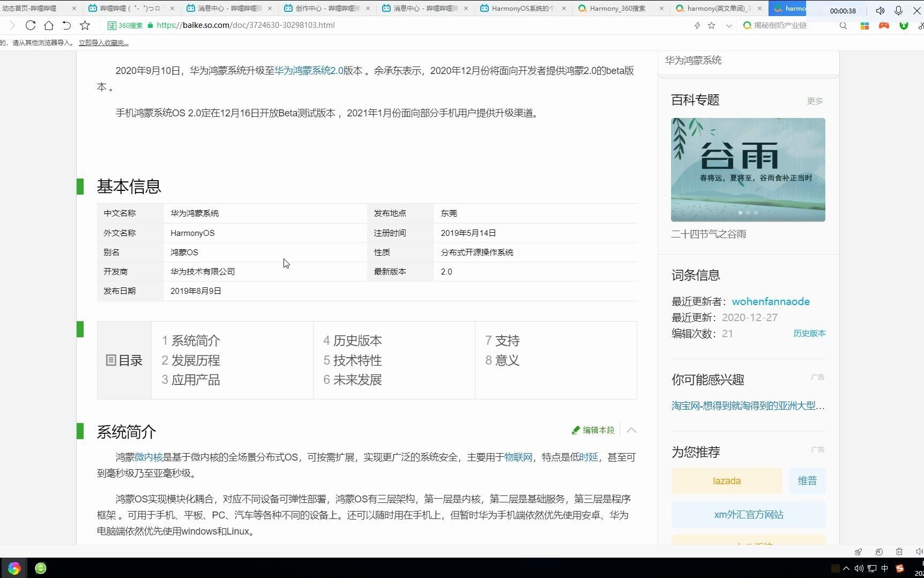Image resolution: width=924 pixels, height=578 pixels.
Task: Click the trash icon in browser status bar
Action: [x=899, y=552]
